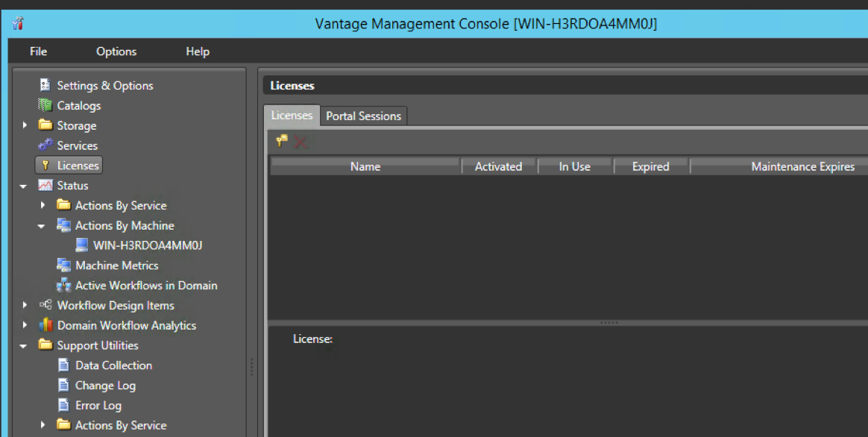Click the red X delete license icon
The width and height of the screenshot is (868, 437).
coord(301,142)
